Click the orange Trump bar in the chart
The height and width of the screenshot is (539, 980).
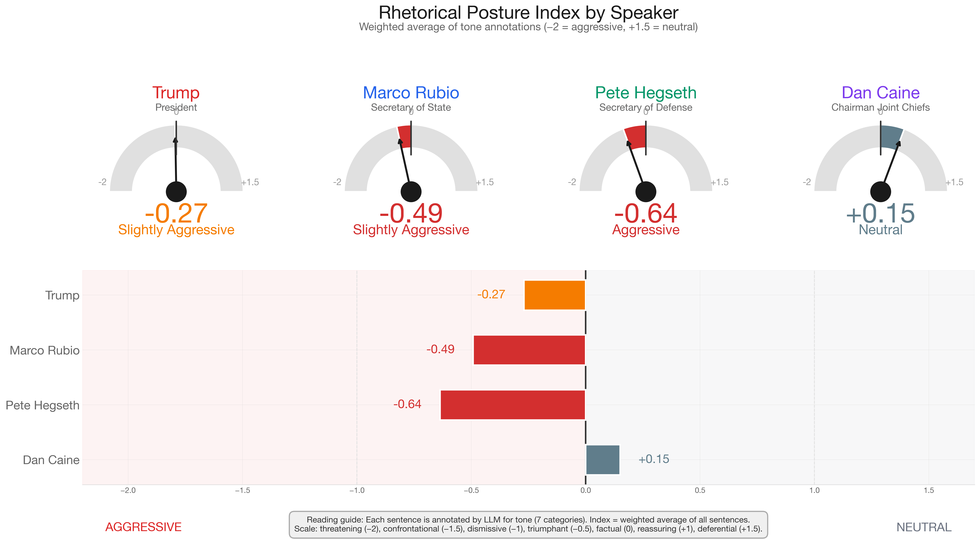click(x=554, y=295)
